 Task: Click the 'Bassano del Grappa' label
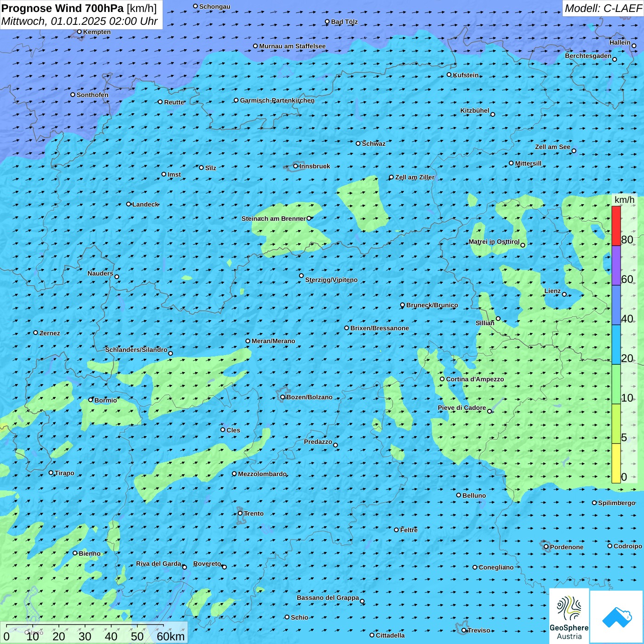[x=328, y=598]
